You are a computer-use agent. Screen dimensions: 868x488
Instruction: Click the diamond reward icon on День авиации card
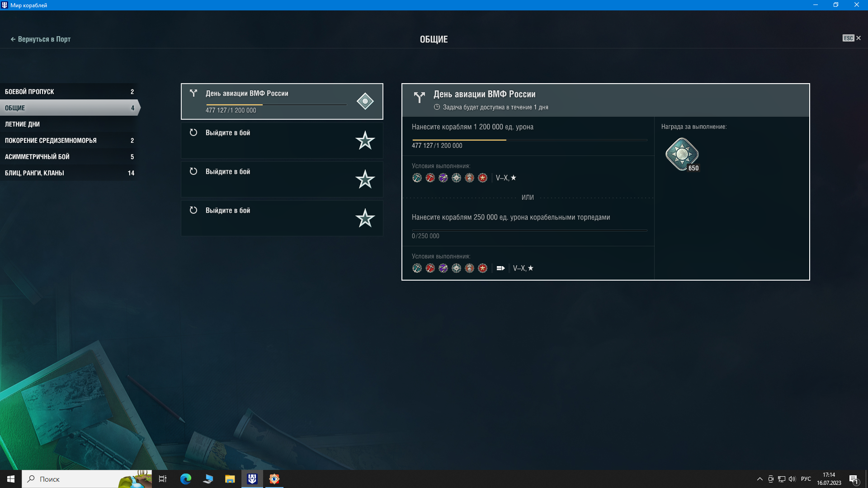(x=365, y=101)
